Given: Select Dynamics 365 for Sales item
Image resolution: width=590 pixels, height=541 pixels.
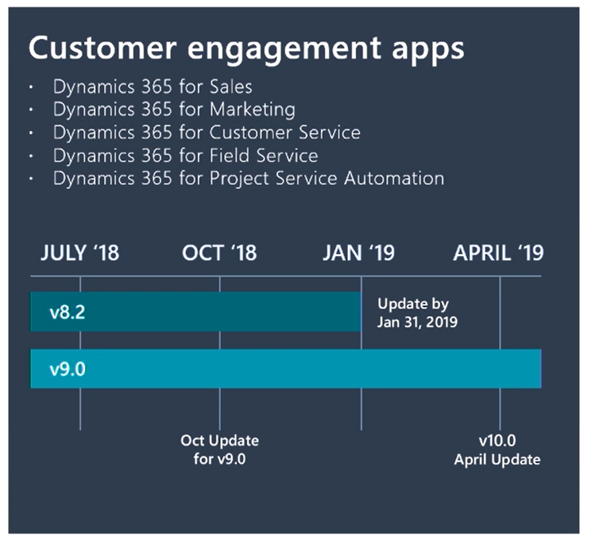Looking at the screenshot, I should click(x=152, y=87).
